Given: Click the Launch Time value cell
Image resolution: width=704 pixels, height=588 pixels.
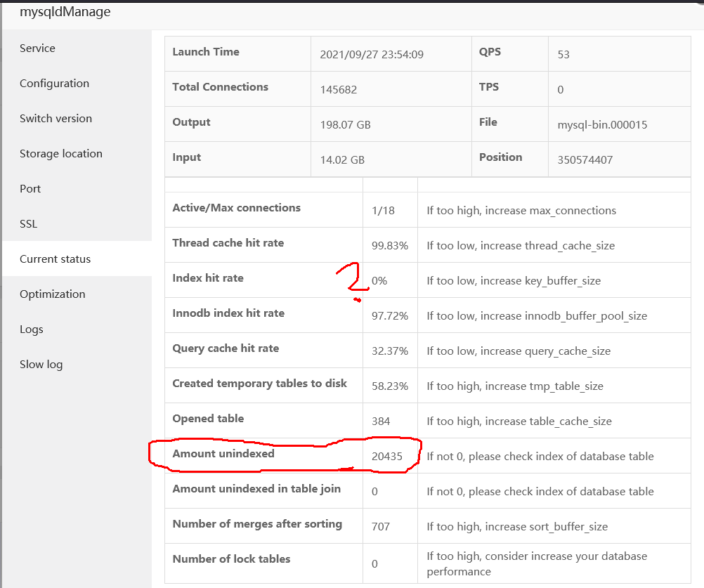Looking at the screenshot, I should pyautogui.click(x=372, y=54).
